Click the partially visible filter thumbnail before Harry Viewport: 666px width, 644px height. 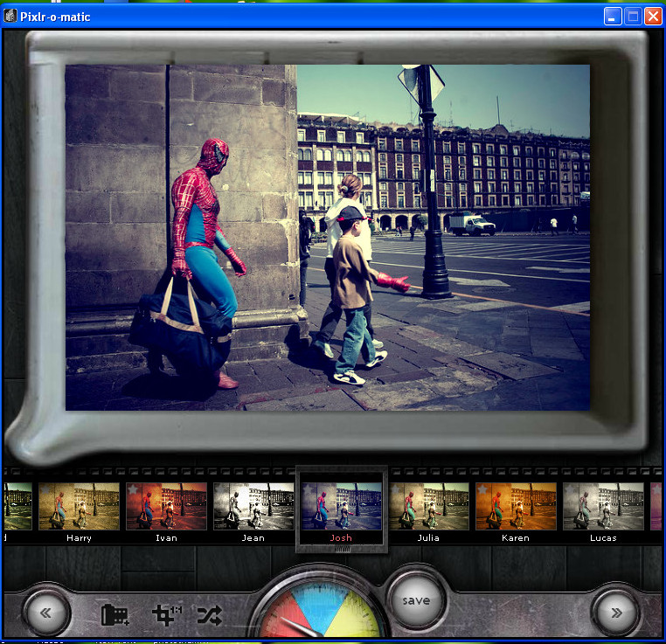17,506
